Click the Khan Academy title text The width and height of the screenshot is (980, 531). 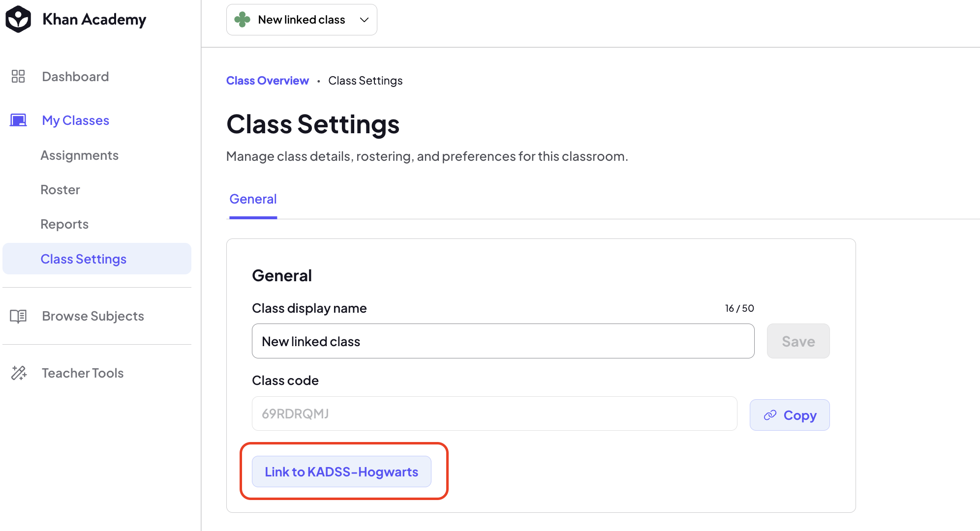(x=94, y=19)
